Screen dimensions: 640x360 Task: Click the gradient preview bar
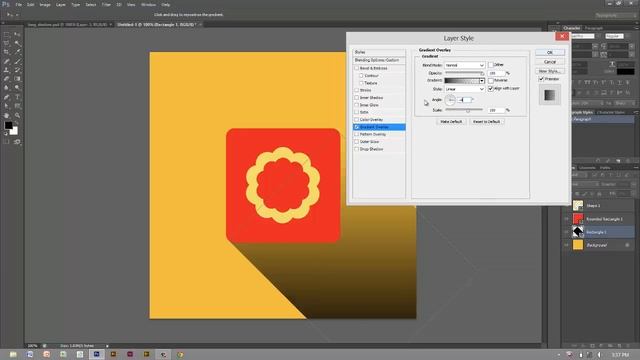[462, 81]
